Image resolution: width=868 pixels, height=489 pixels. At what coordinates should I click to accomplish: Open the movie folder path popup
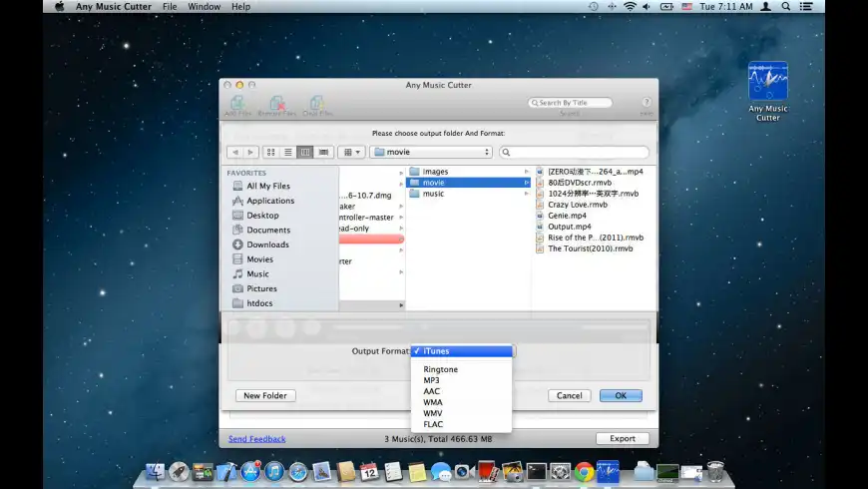[431, 152]
